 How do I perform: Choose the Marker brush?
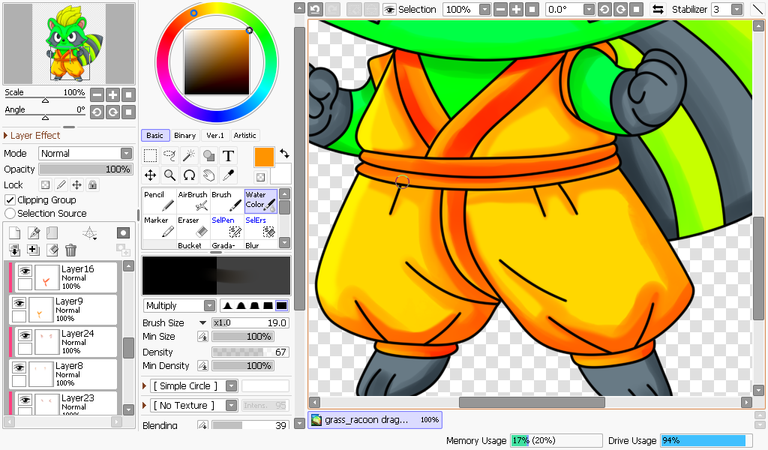tap(159, 227)
